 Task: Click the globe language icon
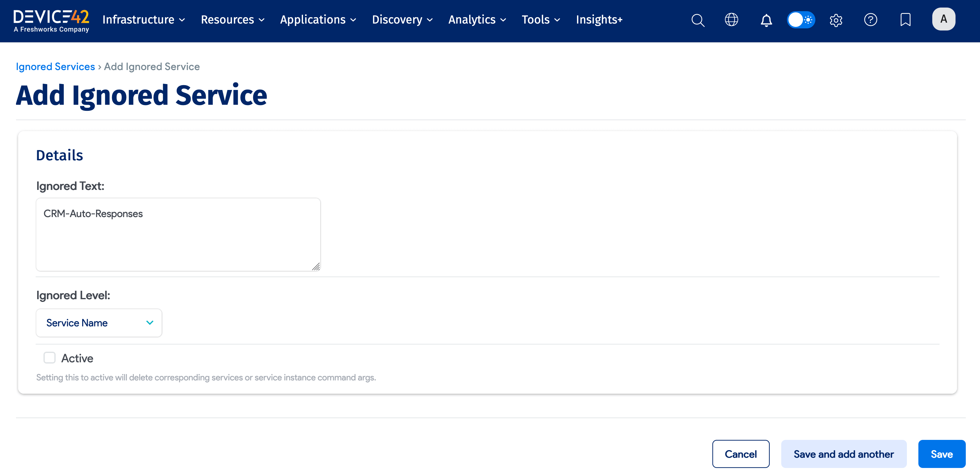point(732,20)
